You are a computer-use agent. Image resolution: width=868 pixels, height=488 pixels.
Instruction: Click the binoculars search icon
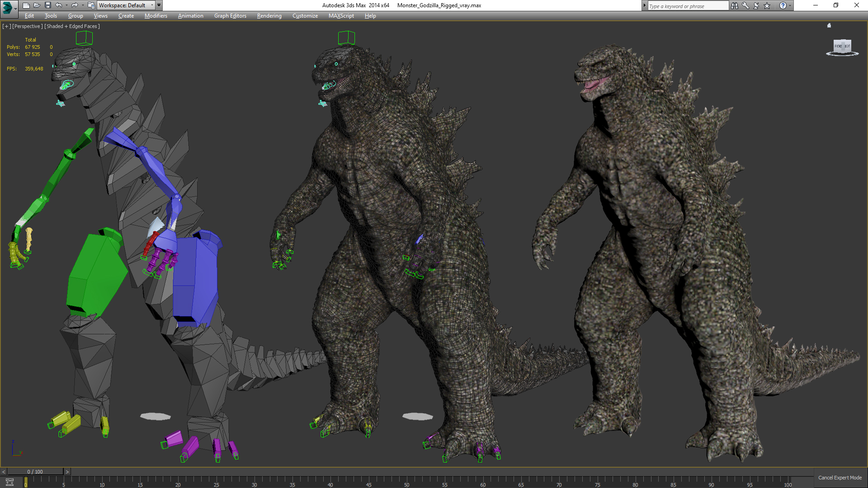[735, 5]
